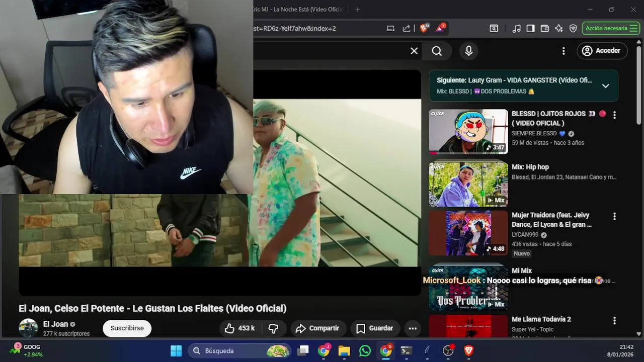Click the share page icon in address bar
The width and height of the screenshot is (644, 362).
(x=407, y=29)
